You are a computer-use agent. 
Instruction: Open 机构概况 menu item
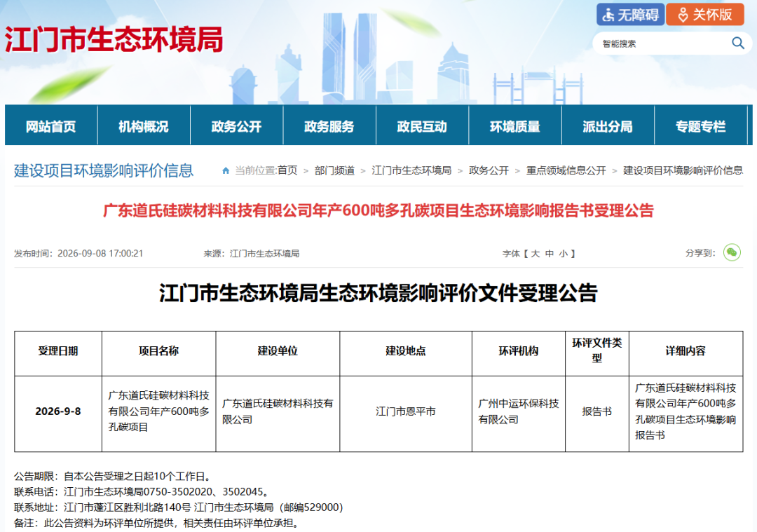[144, 126]
